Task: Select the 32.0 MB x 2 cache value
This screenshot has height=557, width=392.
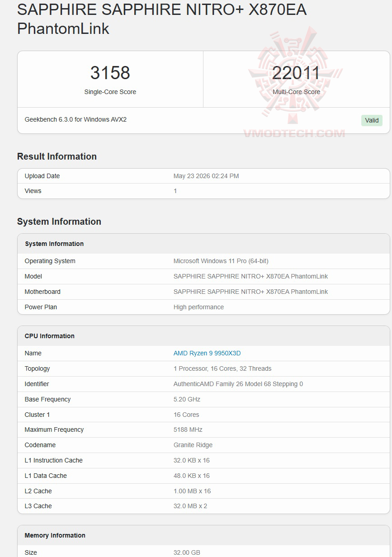Action: [190, 506]
